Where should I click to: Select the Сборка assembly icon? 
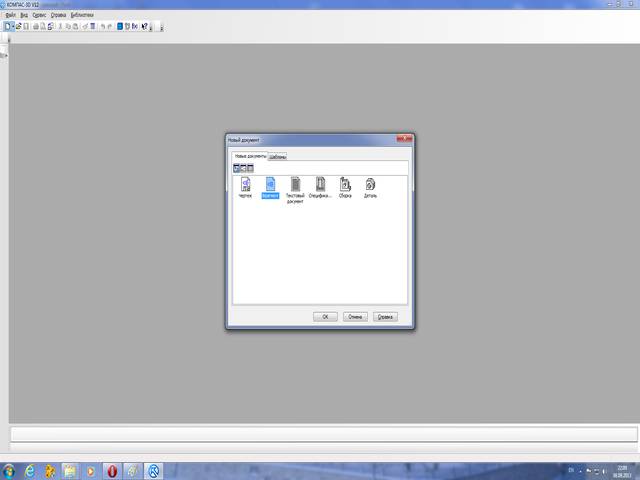coord(345,185)
